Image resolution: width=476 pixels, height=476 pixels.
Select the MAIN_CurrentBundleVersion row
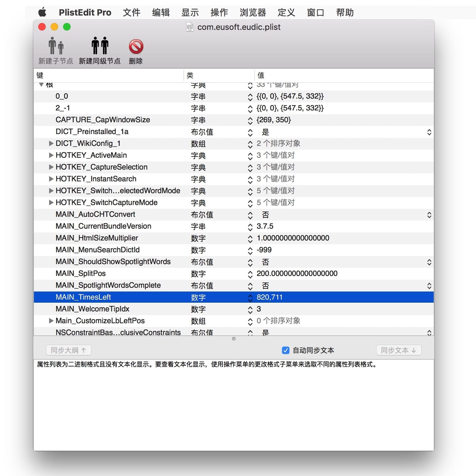103,226
